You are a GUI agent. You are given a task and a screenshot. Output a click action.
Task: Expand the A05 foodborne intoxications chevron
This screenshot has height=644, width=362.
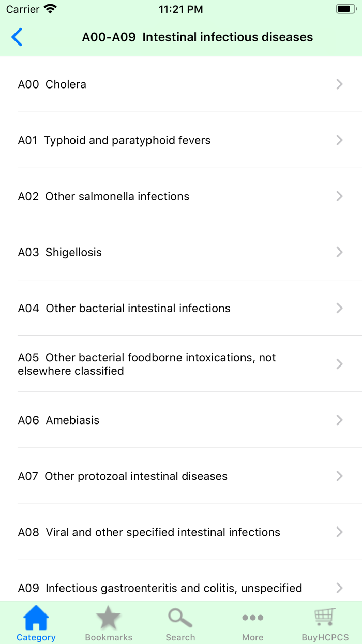click(x=339, y=364)
